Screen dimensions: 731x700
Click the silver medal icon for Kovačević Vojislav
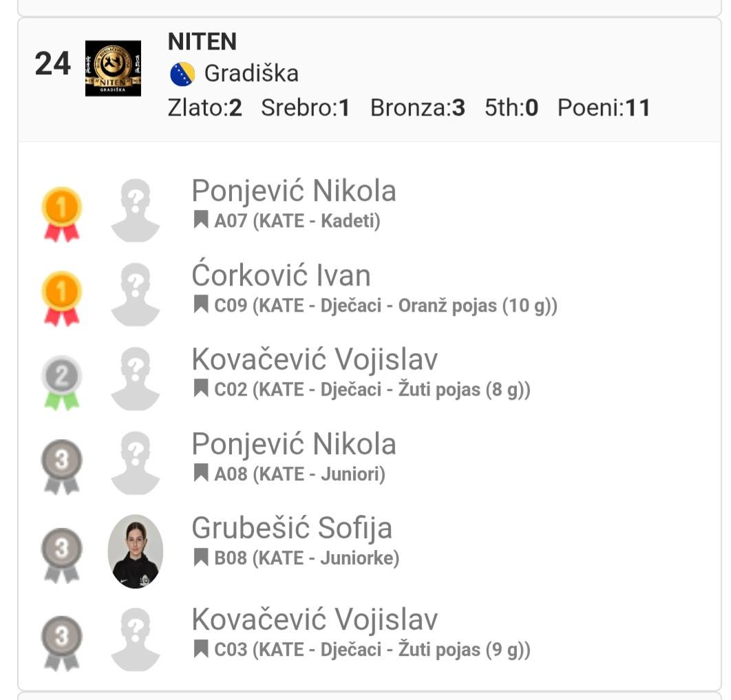pyautogui.click(x=63, y=383)
